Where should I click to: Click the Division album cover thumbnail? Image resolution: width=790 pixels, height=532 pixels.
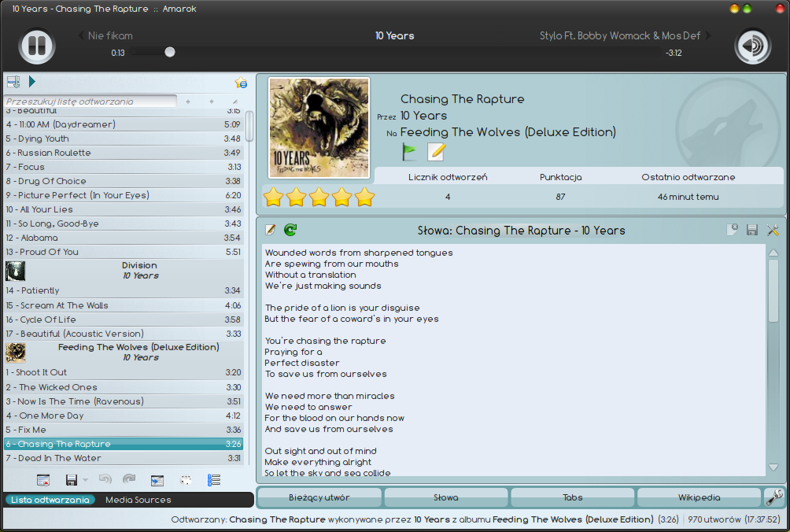point(15,271)
